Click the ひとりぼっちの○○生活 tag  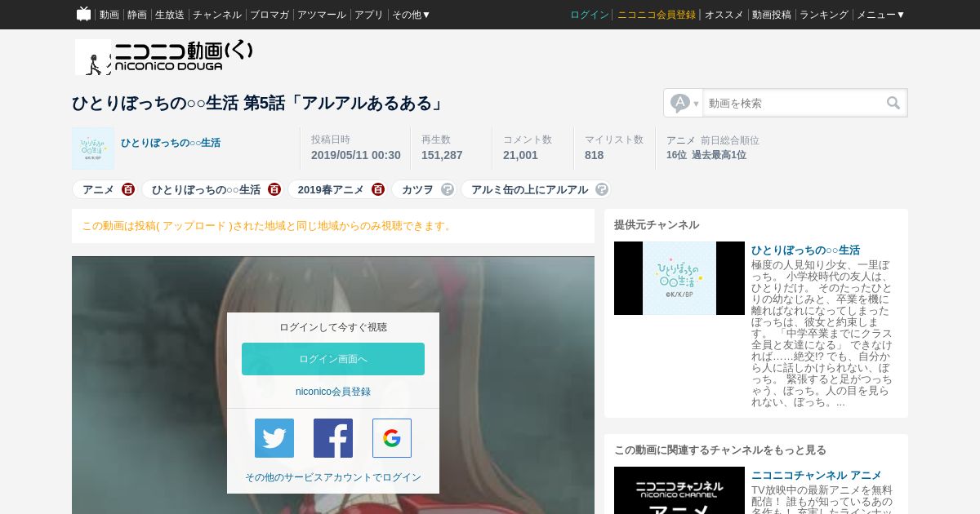tap(206, 189)
